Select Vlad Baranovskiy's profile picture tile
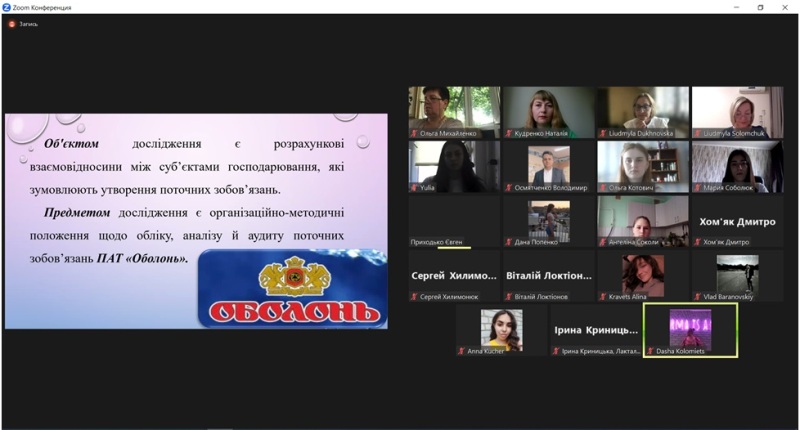The width and height of the screenshot is (800, 430). tap(738, 275)
